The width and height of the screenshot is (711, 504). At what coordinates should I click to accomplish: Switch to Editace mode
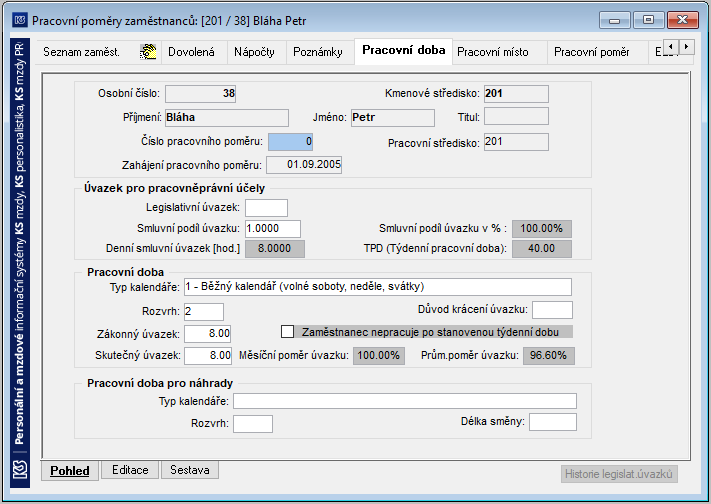click(130, 470)
